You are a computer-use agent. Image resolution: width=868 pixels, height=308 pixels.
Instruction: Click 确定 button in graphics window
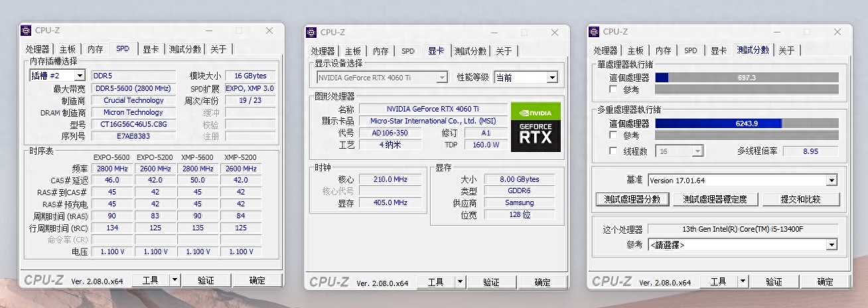coord(543,282)
